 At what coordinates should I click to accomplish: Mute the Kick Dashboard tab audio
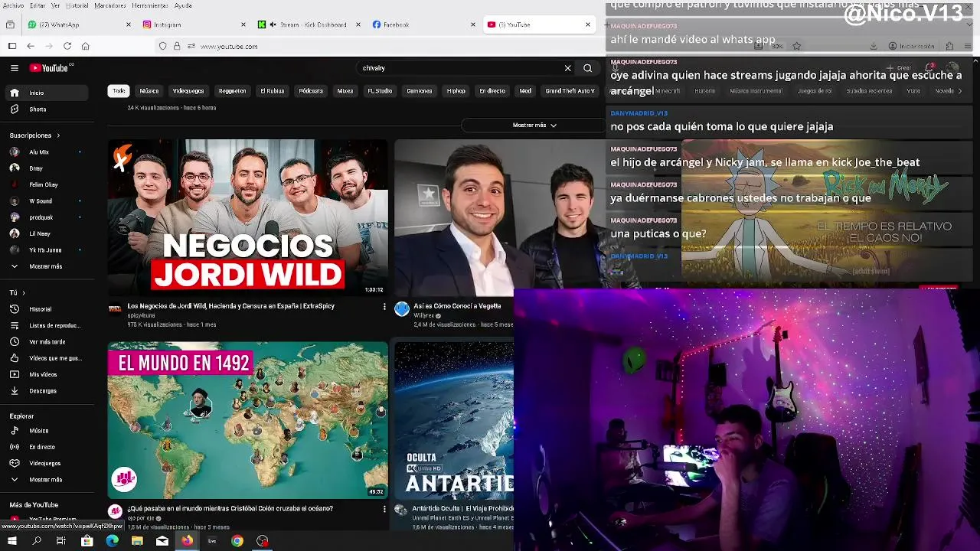(x=273, y=24)
